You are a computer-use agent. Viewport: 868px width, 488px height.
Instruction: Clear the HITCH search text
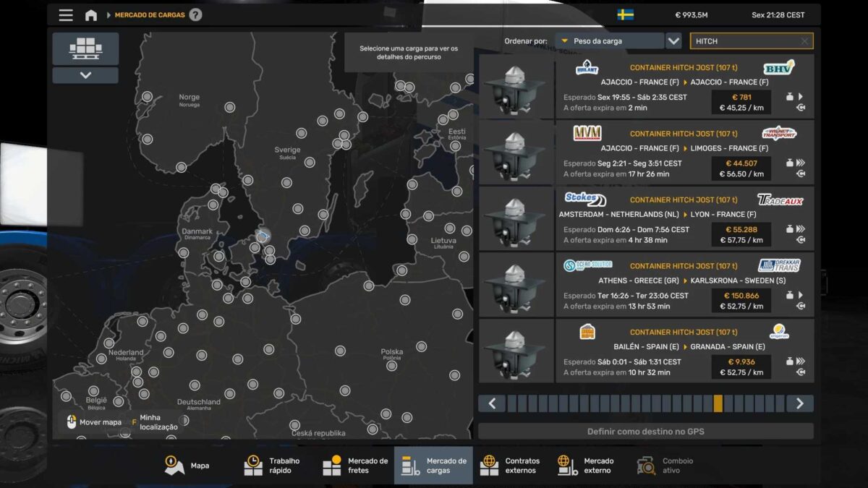(804, 42)
